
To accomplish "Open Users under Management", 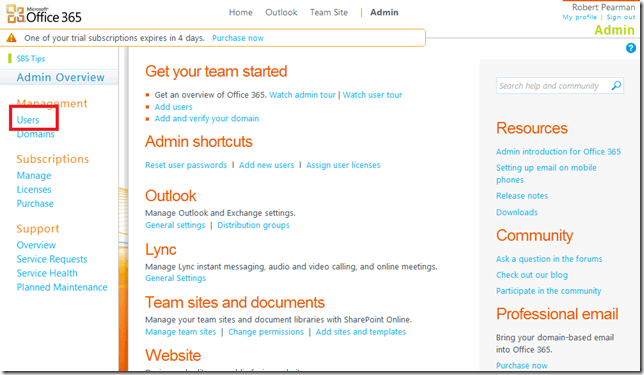I will coord(28,120).
